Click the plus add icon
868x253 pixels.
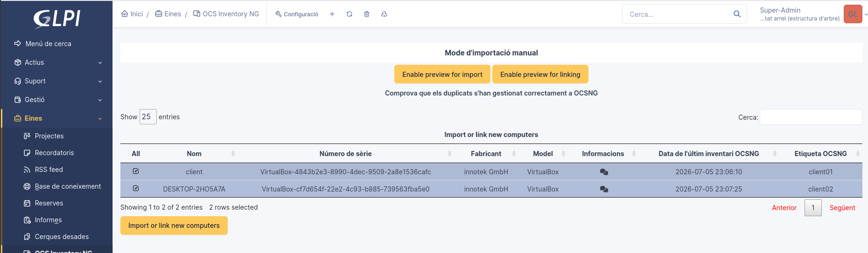(x=332, y=14)
